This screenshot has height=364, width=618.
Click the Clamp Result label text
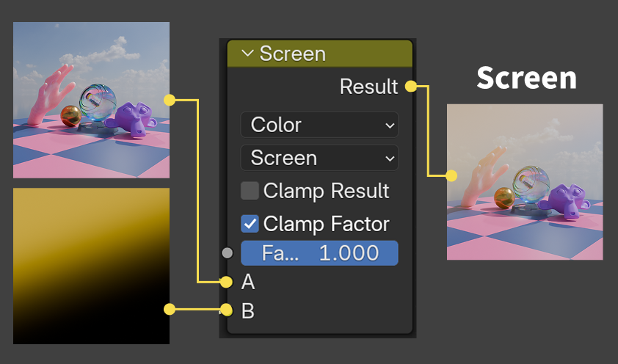[326, 191]
